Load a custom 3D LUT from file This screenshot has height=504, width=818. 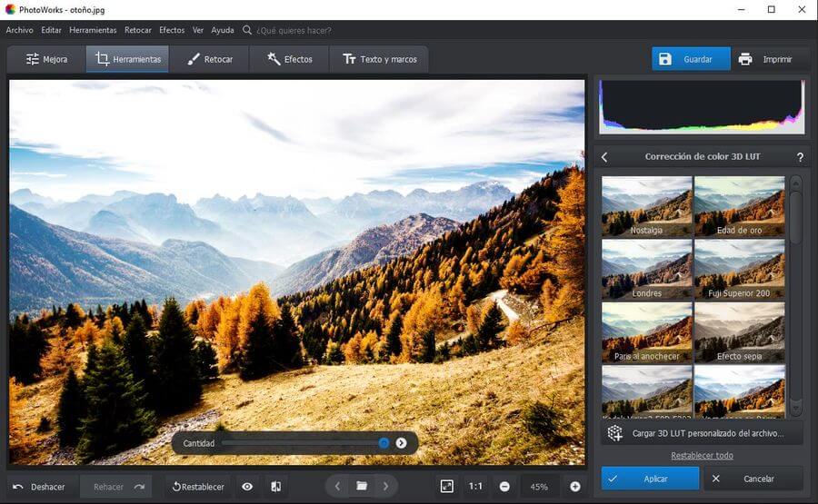[x=701, y=433]
